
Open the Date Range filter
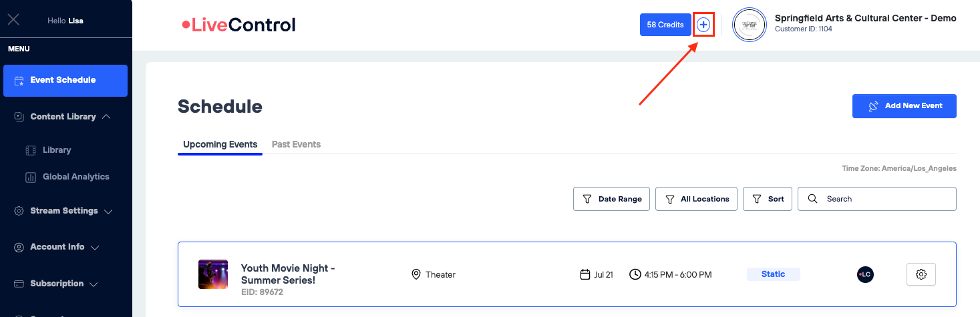[611, 199]
